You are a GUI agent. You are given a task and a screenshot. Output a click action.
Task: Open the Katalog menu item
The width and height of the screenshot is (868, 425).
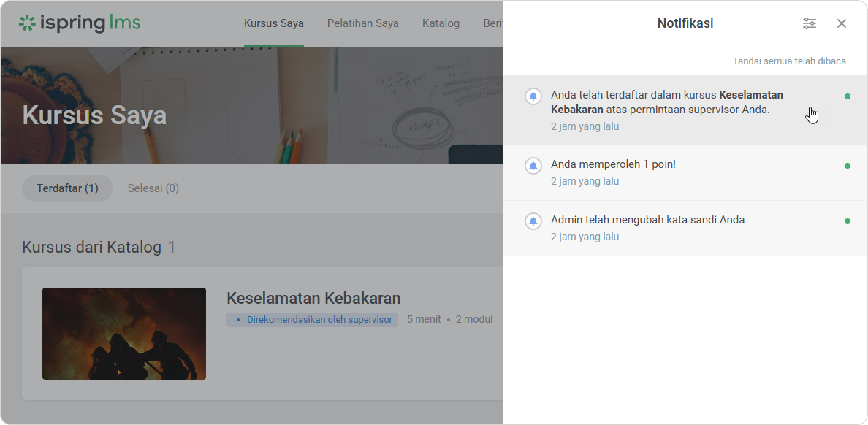(441, 23)
